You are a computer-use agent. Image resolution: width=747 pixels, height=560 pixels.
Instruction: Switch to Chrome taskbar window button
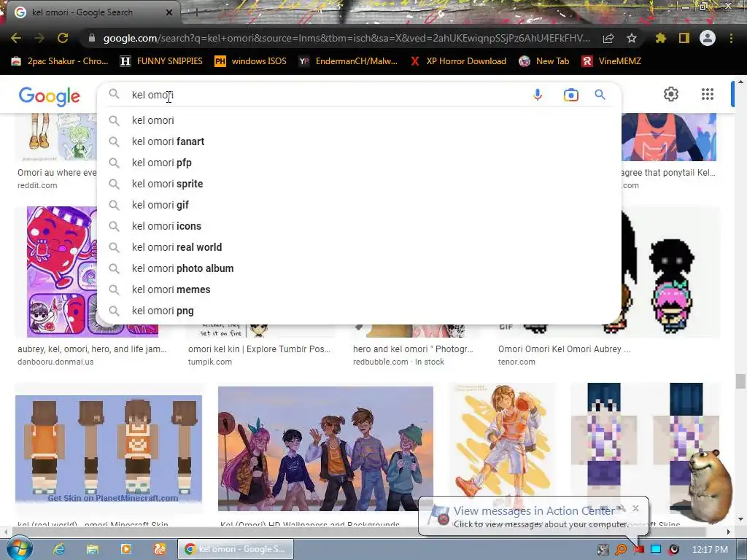pos(236,549)
